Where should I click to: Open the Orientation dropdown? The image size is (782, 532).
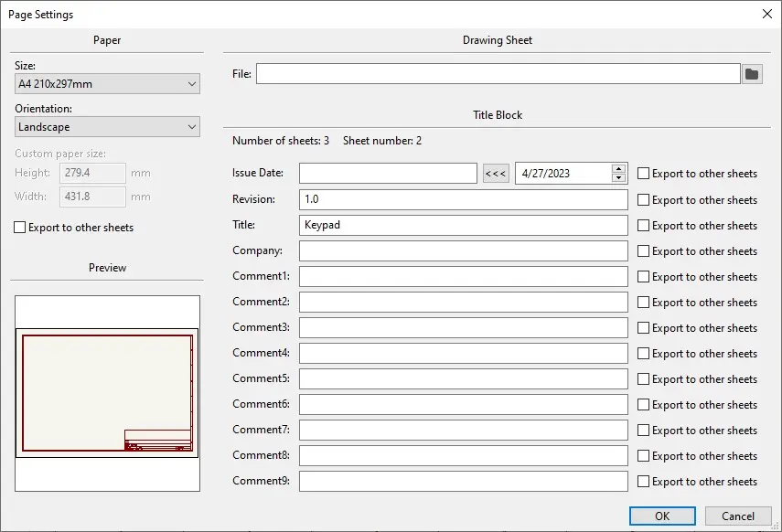[107, 127]
